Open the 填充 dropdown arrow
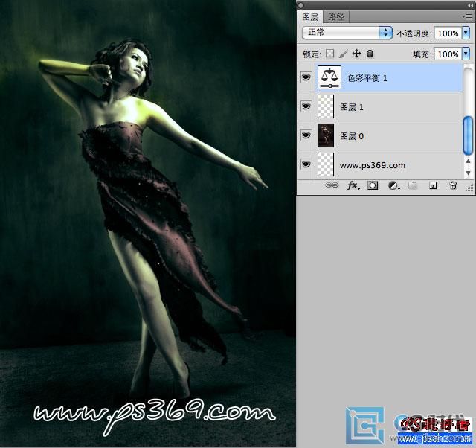 coord(466,54)
